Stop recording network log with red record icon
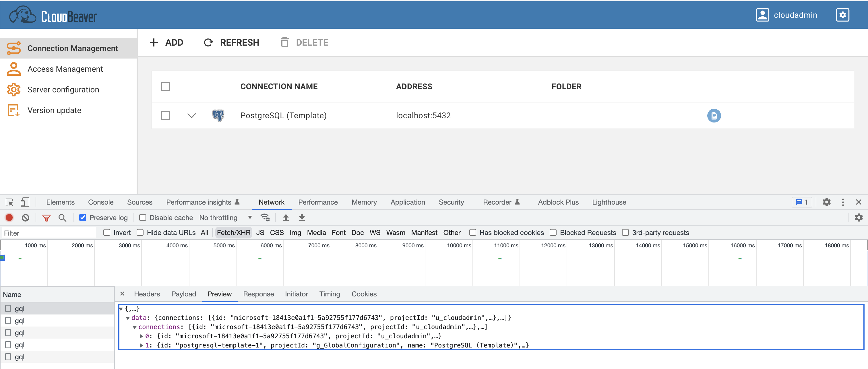The height and width of the screenshot is (369, 868). pyautogui.click(x=9, y=217)
